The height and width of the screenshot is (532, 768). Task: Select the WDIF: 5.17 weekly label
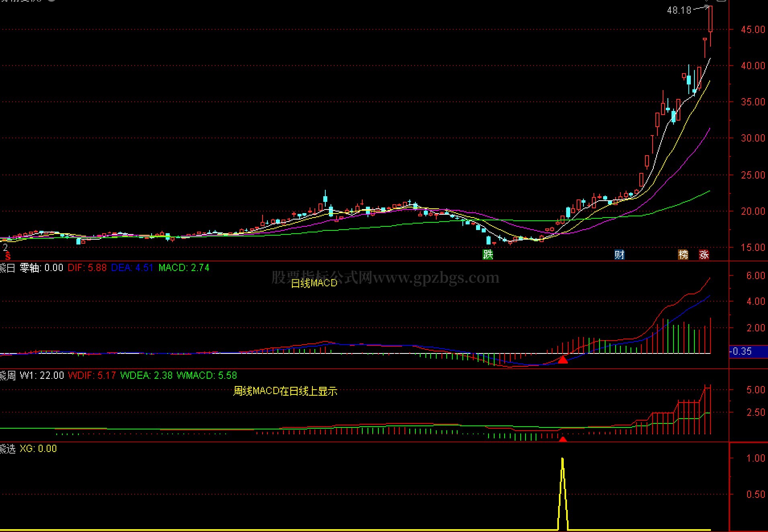(x=92, y=376)
